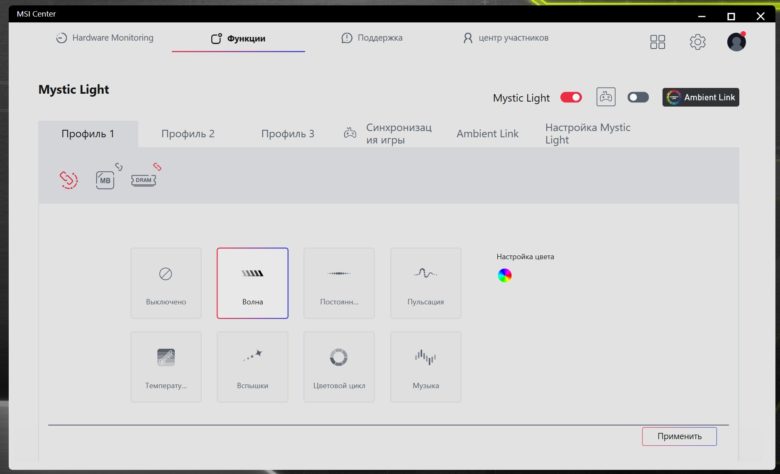This screenshot has height=474, width=780.
Task: Select the Температура lighting effect
Action: pos(166,367)
